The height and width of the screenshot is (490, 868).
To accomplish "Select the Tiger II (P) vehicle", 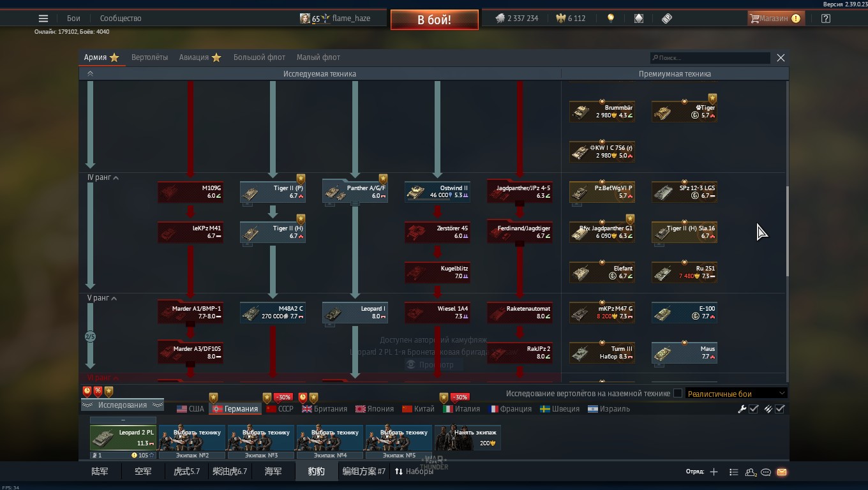I will pos(273,192).
